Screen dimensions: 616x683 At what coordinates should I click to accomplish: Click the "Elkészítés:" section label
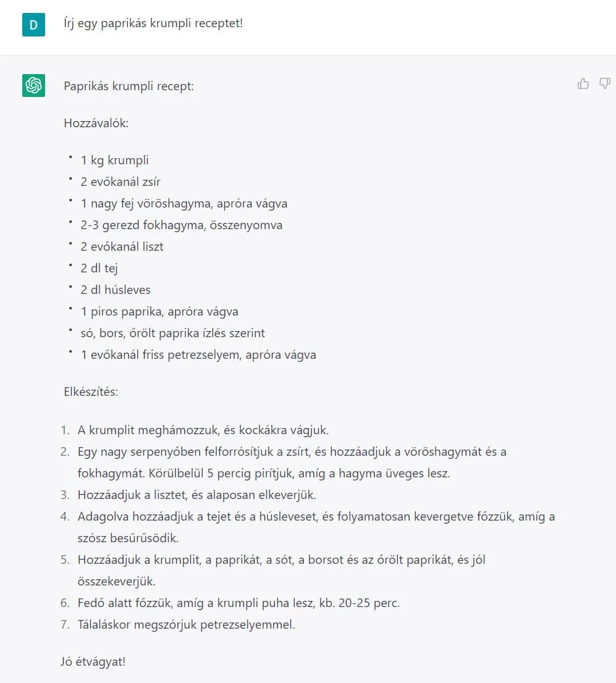[x=91, y=392]
